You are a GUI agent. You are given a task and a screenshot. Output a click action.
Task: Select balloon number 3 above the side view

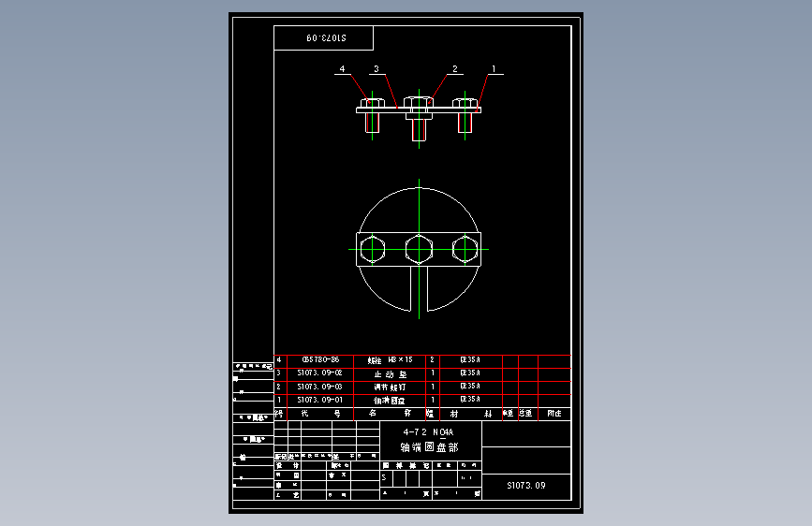click(376, 69)
